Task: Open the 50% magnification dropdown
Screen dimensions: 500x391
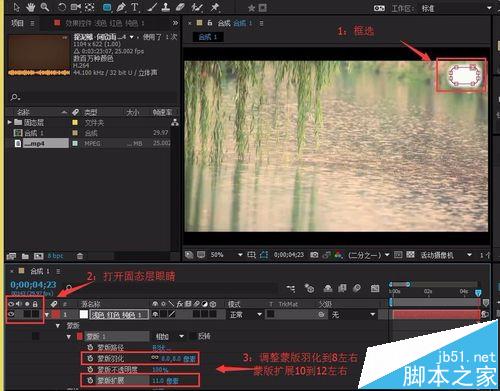Action: pos(227,255)
